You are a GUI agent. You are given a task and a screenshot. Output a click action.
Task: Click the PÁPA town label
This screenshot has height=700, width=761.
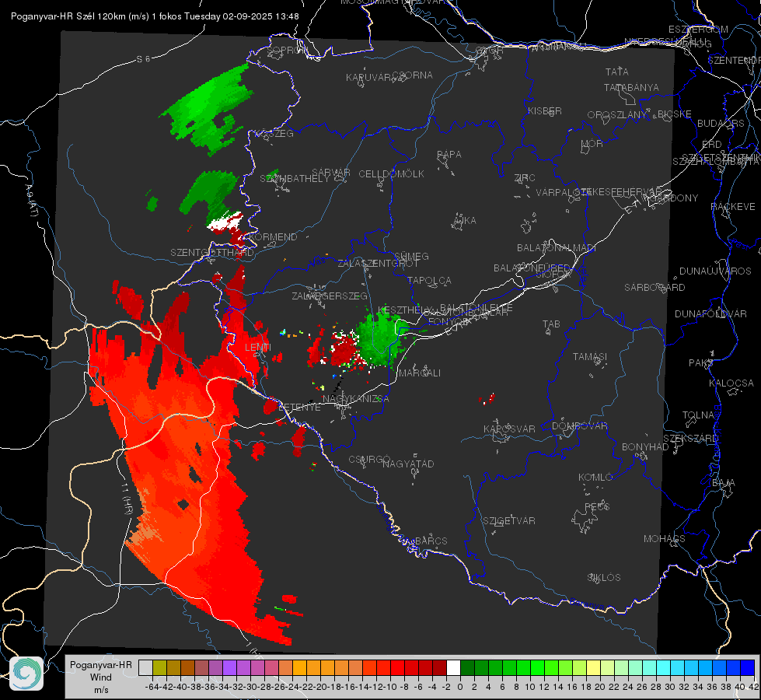[449, 155]
